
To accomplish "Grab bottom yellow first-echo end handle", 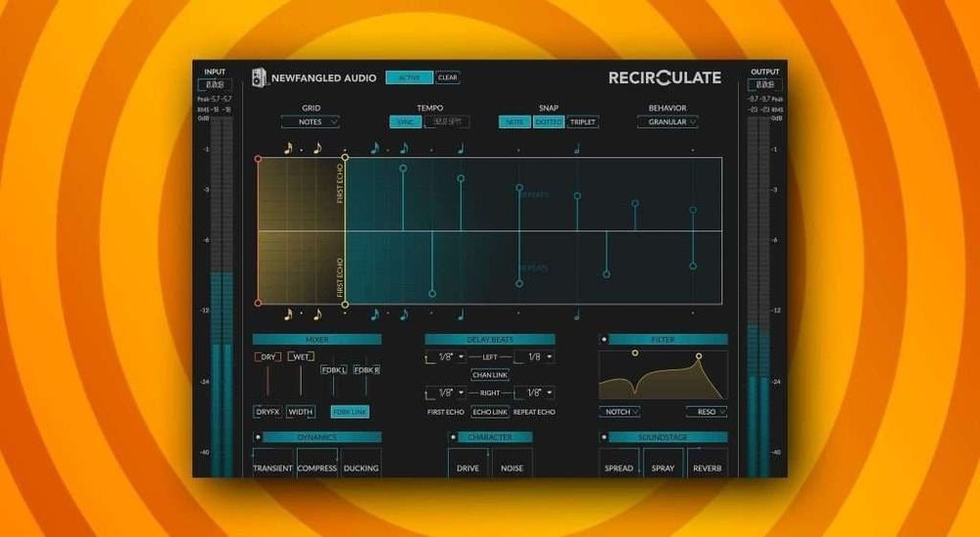I will (345, 305).
